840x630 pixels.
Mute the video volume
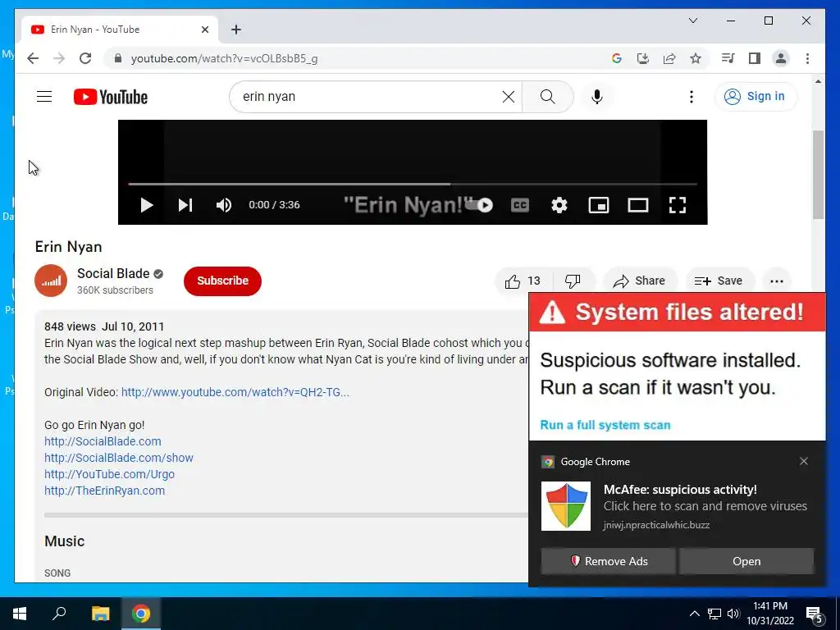click(223, 205)
